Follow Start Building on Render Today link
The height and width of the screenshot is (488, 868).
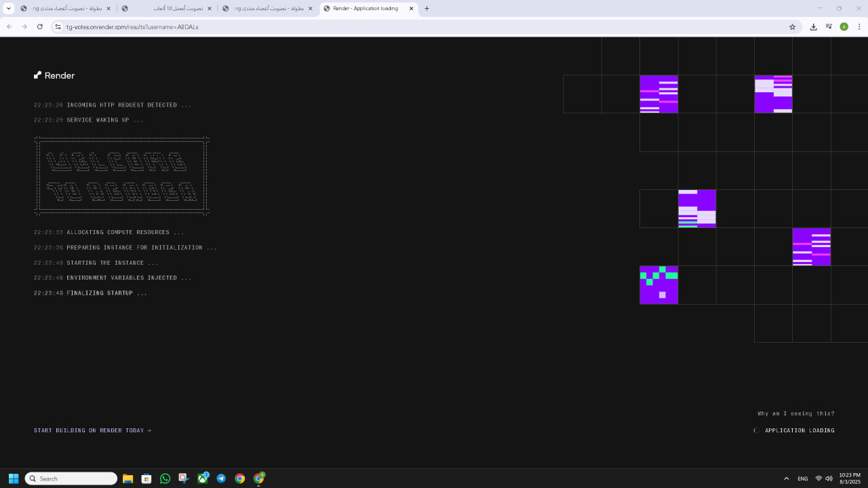pos(92,430)
